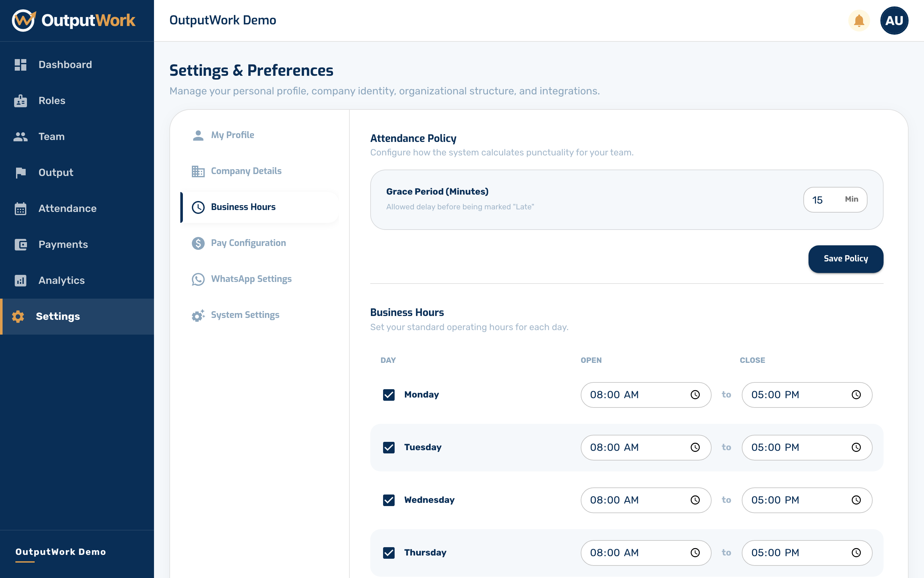The height and width of the screenshot is (578, 924).
Task: Click the Team people icon
Action: 21,136
